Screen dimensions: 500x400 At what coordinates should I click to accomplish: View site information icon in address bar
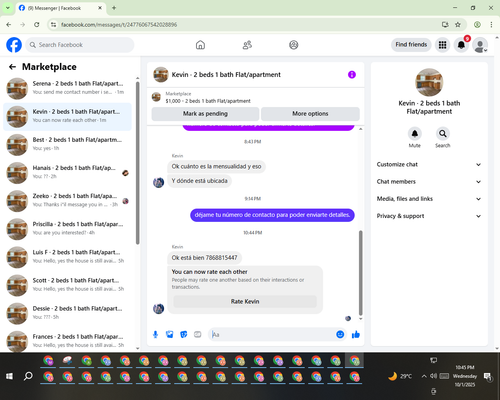(x=53, y=25)
